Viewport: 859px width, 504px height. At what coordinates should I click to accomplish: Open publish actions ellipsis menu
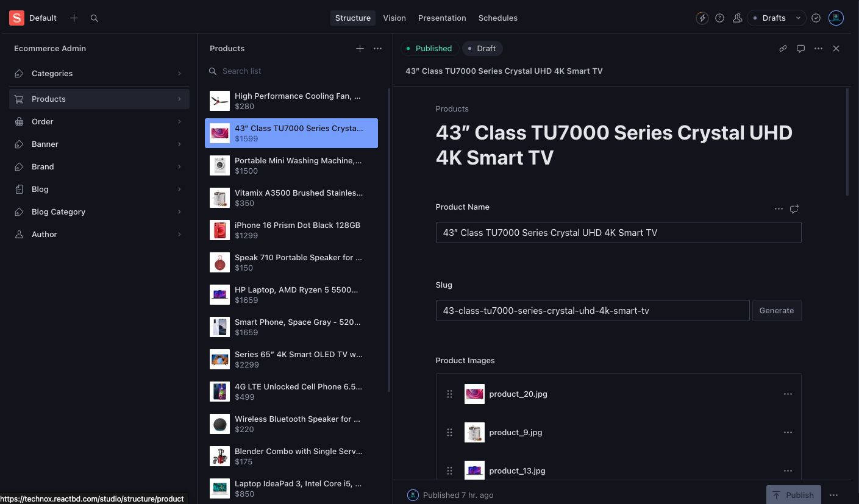[x=834, y=495]
